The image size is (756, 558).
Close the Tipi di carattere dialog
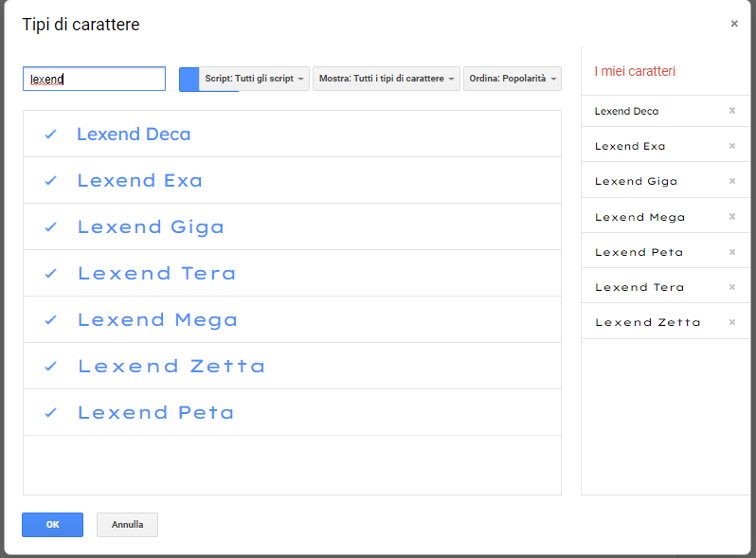coord(734,24)
